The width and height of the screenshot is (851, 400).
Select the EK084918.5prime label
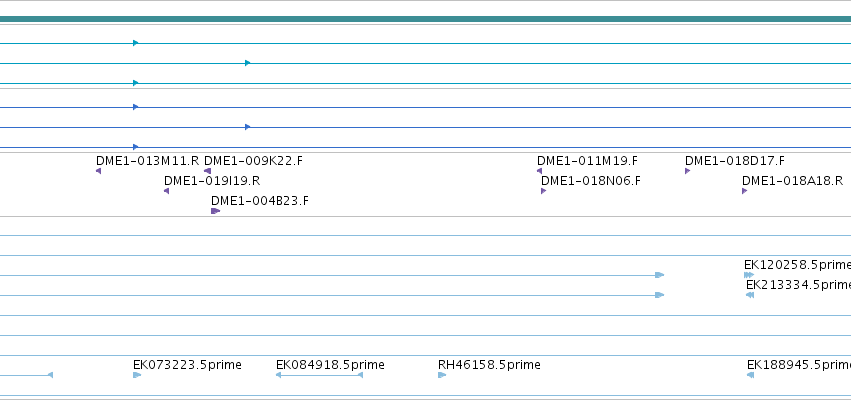click(x=330, y=365)
